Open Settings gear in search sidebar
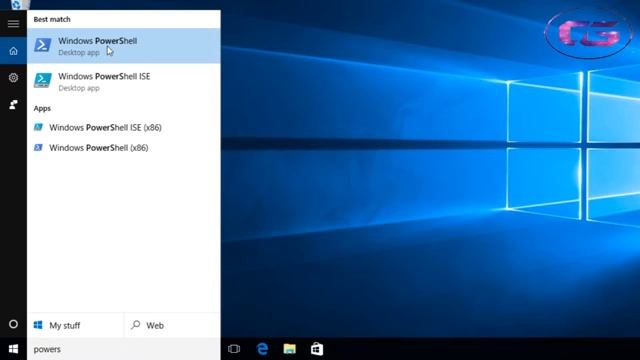Screen dimensions: 640x360 coord(13,78)
